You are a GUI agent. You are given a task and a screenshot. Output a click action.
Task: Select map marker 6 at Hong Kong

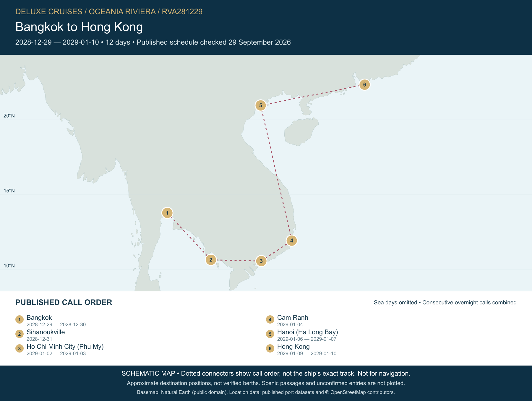(x=365, y=85)
